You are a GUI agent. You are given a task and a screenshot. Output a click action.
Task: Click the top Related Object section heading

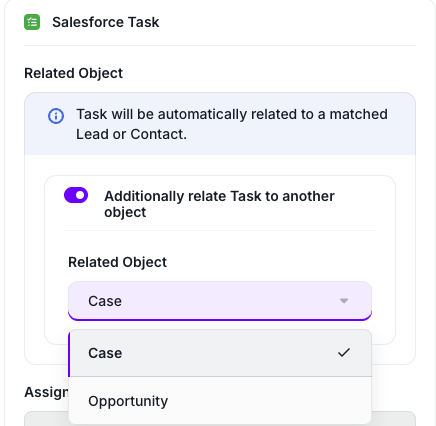pyautogui.click(x=74, y=73)
